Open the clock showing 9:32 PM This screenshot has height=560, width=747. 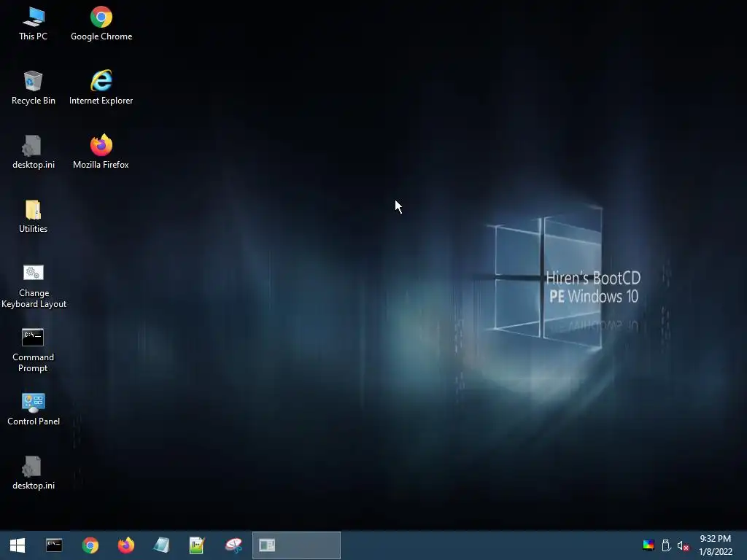[x=715, y=545]
